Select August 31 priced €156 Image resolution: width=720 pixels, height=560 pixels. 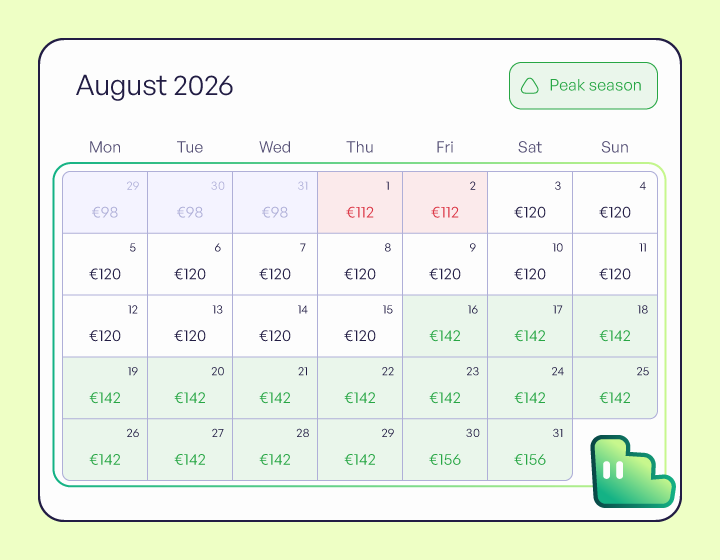pos(530,450)
